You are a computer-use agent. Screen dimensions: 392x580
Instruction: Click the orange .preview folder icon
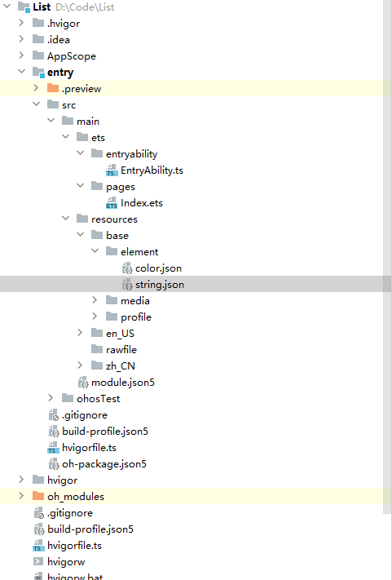[53, 88]
